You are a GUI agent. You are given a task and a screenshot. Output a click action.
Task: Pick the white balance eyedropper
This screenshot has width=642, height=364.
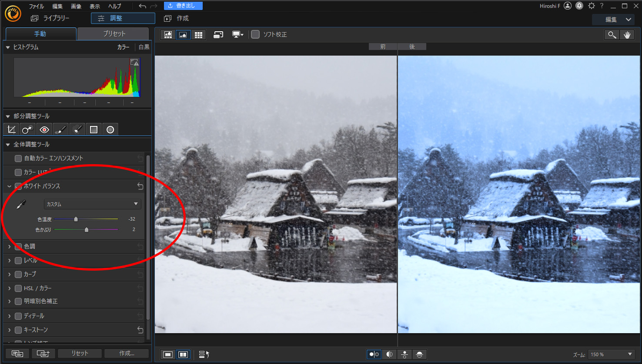[21, 205]
